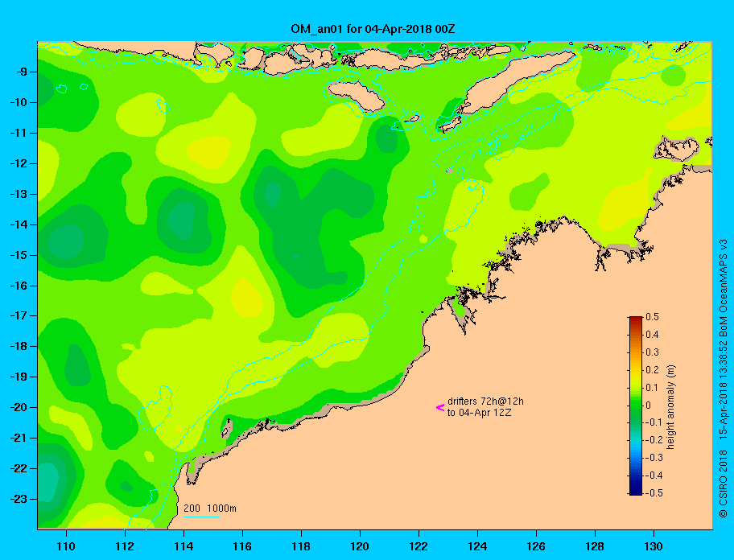Click the 0.4 label on the color scale
Image resolution: width=734 pixels, height=560 pixels.
click(652, 335)
